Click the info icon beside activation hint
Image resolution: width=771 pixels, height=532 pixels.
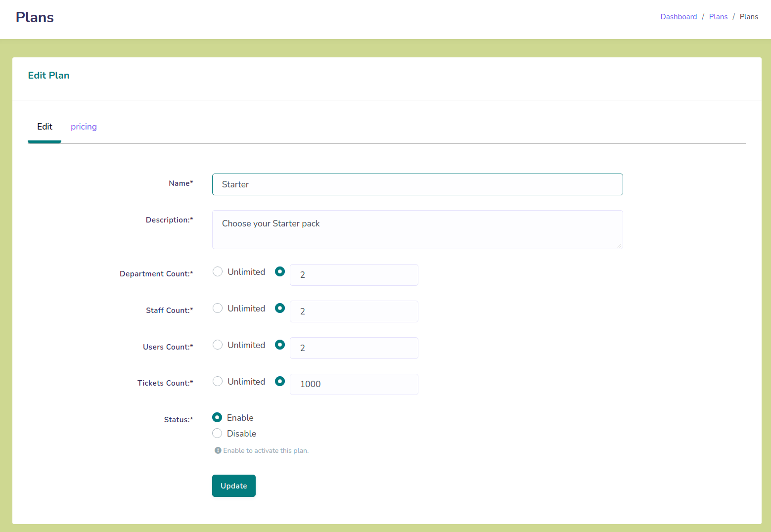point(218,450)
